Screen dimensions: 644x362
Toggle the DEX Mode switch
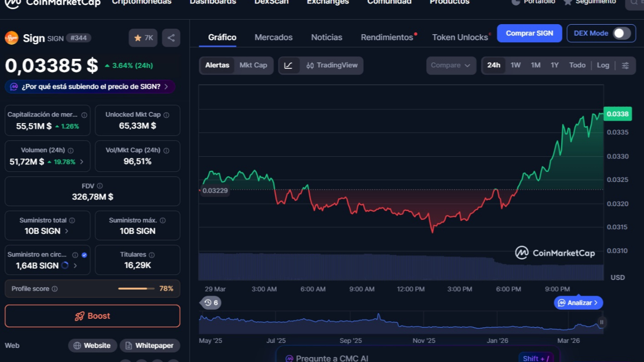pos(622,33)
